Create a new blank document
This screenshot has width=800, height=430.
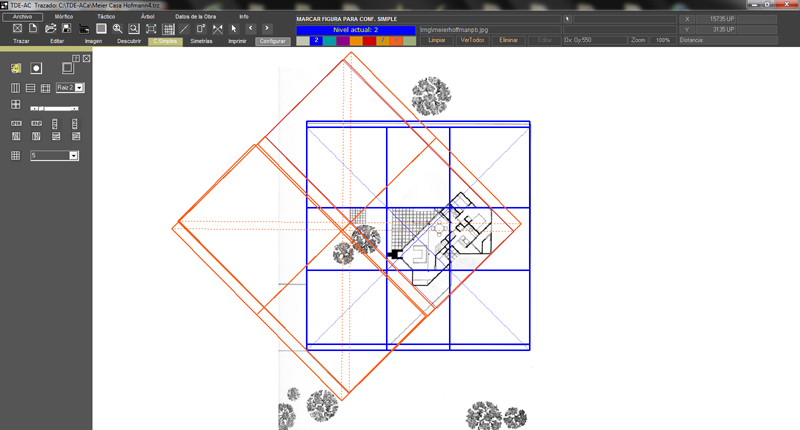[x=33, y=29]
